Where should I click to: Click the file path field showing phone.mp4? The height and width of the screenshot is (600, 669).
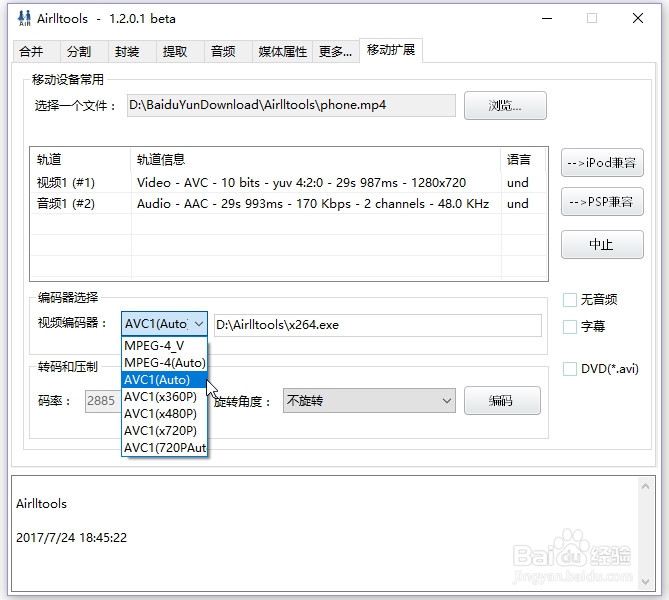(x=291, y=105)
